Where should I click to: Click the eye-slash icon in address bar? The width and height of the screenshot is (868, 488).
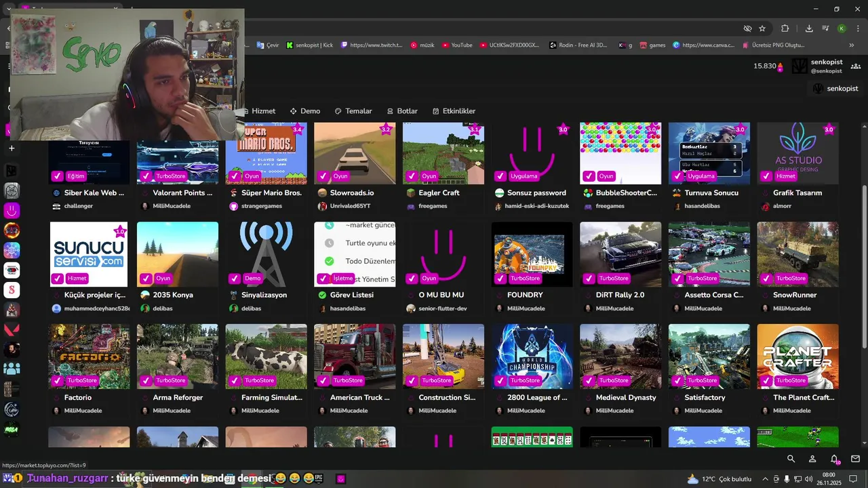(x=747, y=28)
